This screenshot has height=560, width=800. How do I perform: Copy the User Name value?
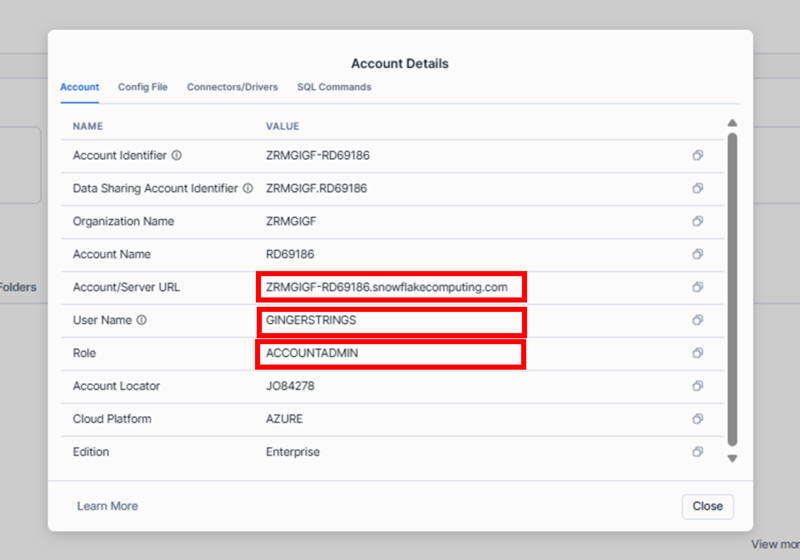tap(697, 320)
